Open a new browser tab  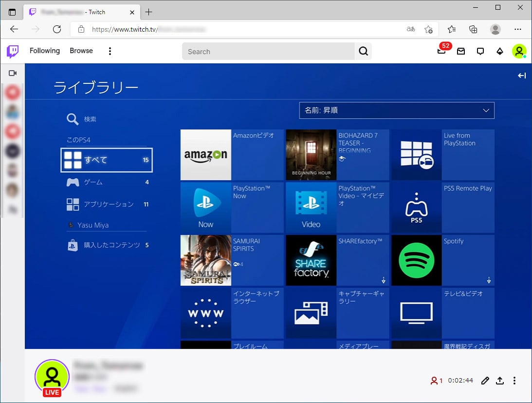pyautogui.click(x=148, y=12)
